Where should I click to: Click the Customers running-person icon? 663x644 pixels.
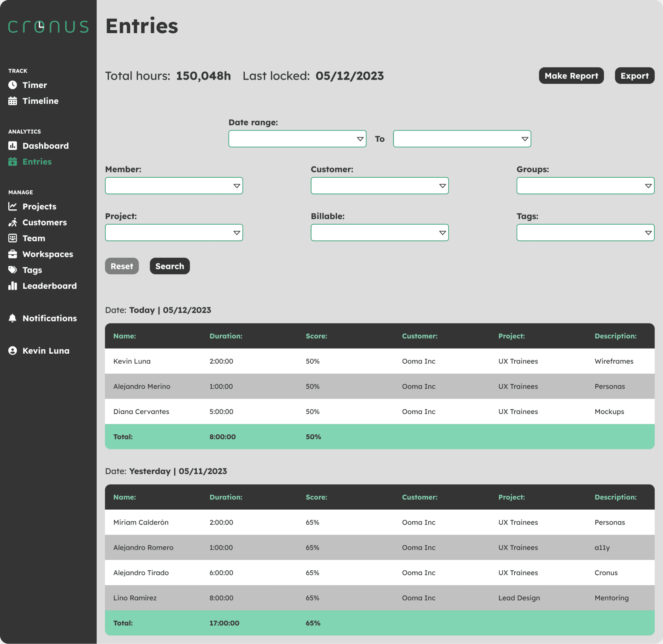13,222
